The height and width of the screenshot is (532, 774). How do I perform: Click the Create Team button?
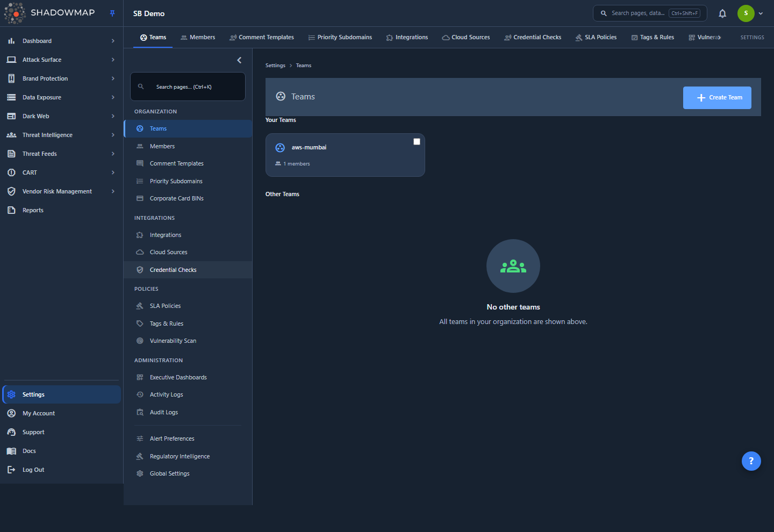coord(717,98)
